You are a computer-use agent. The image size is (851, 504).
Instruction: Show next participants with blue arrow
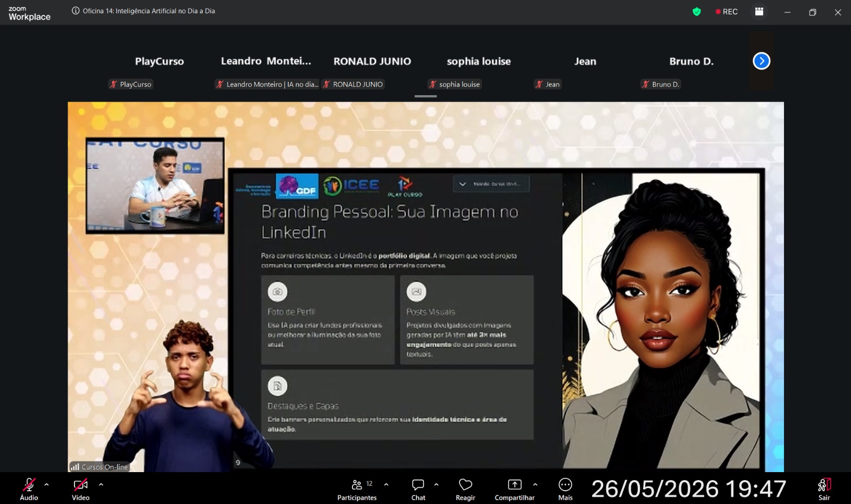pos(762,61)
